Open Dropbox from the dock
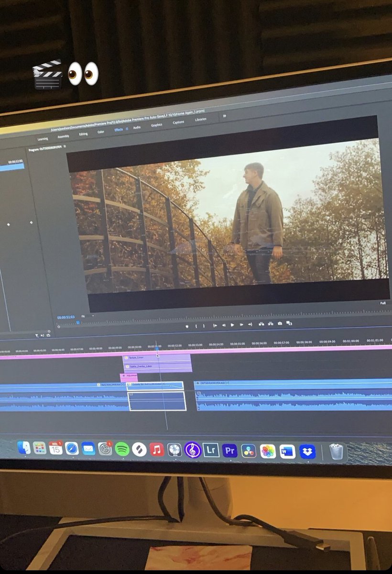Screen dimensions: 392x574 pos(307,452)
